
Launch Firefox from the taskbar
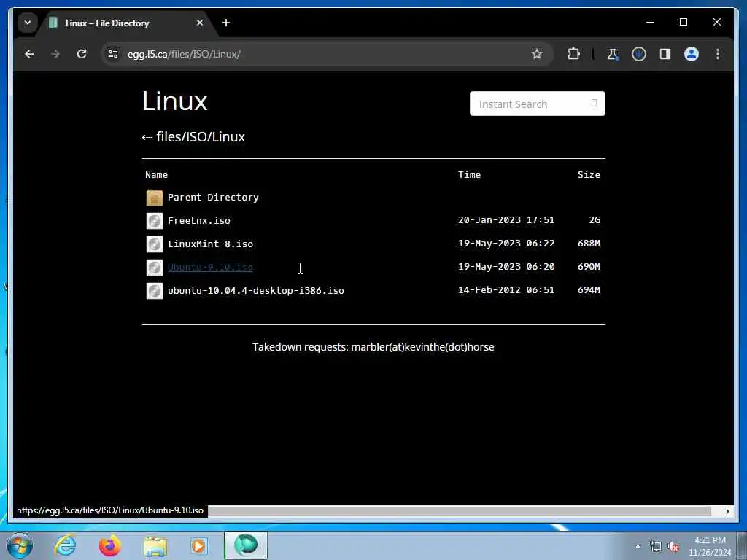coord(109,545)
